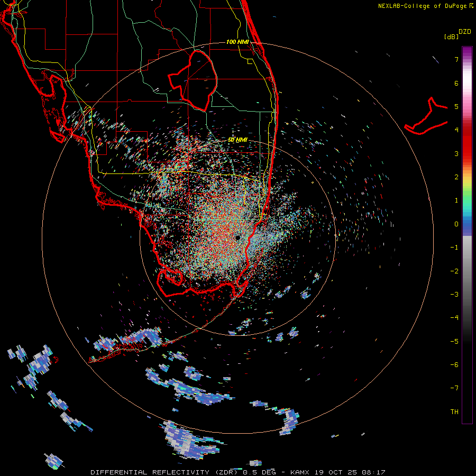Click the 5 dB label on colorbar

pyautogui.click(x=456, y=106)
